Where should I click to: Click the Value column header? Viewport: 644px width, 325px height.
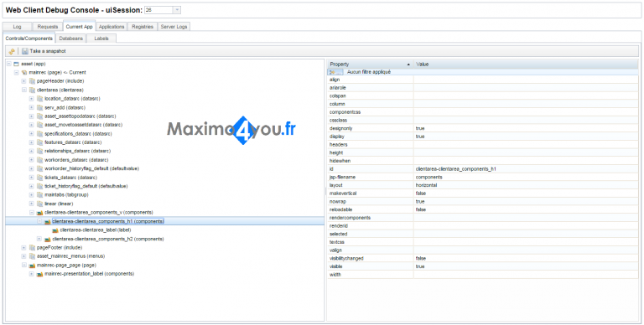tap(526, 64)
